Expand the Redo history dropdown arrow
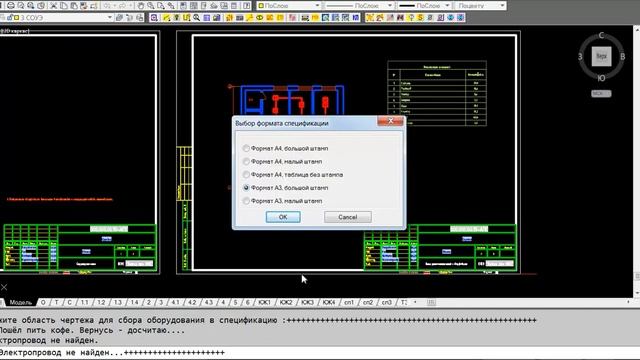Screen dimensions: 640x360 131,6
